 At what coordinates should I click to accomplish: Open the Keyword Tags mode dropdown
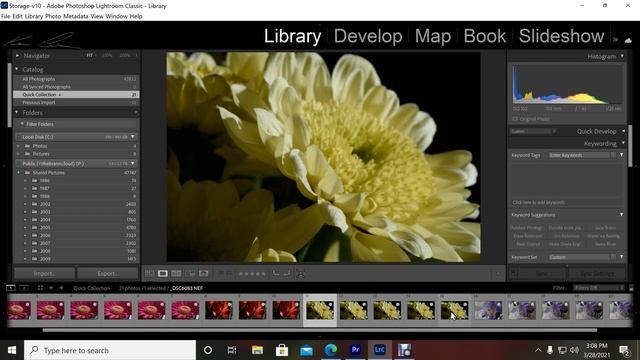click(622, 155)
